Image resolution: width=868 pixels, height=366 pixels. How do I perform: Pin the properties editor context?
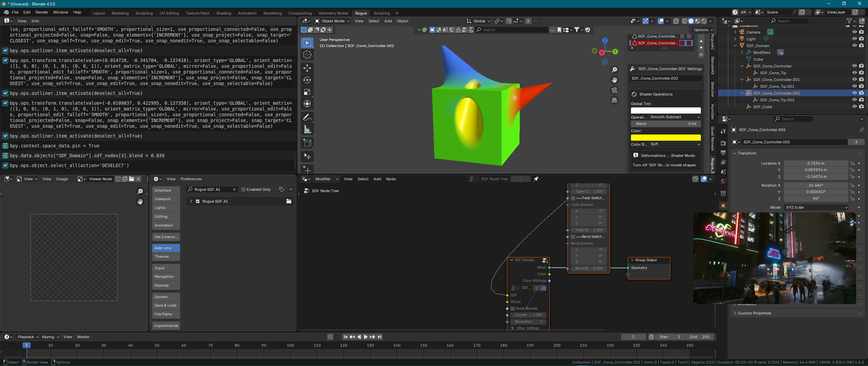point(862,130)
